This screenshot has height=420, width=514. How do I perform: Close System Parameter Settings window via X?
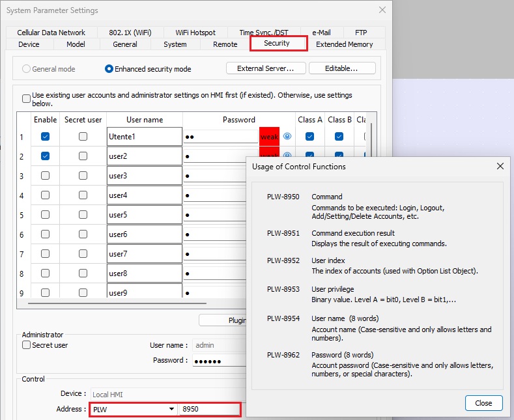pos(382,10)
